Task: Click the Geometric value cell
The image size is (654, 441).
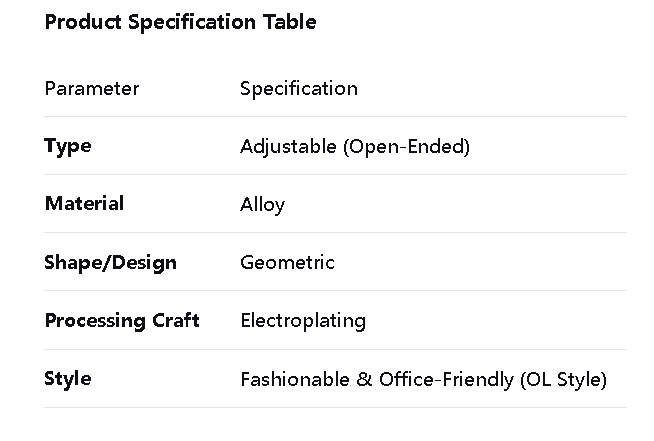Action: click(287, 263)
